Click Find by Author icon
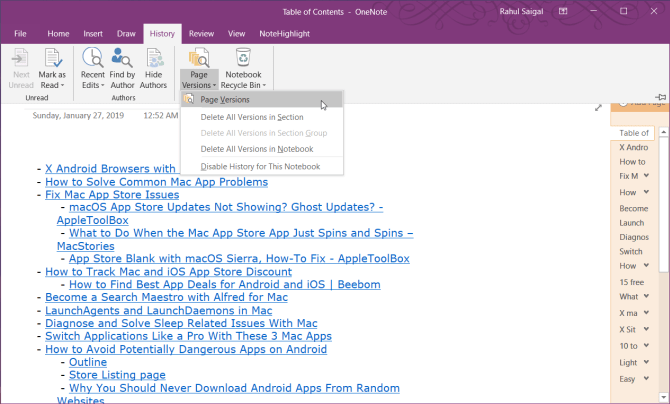The image size is (670, 404). 123,59
